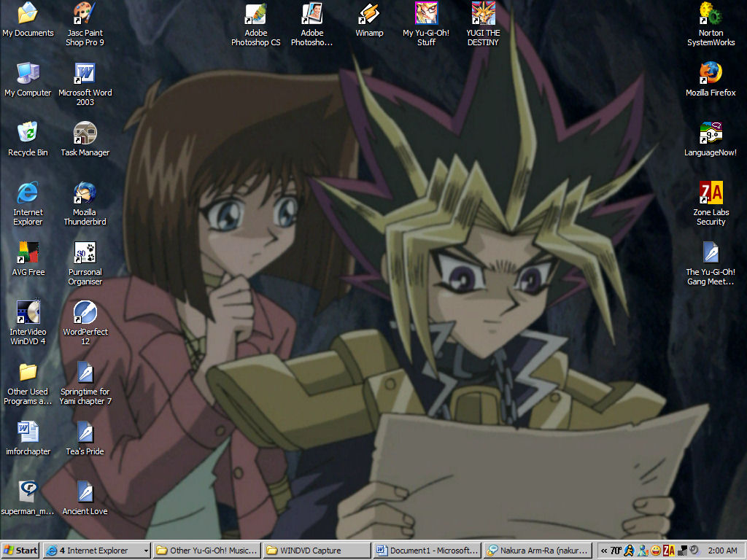
Task: Click the Winamp desktop shortcut
Action: [369, 21]
